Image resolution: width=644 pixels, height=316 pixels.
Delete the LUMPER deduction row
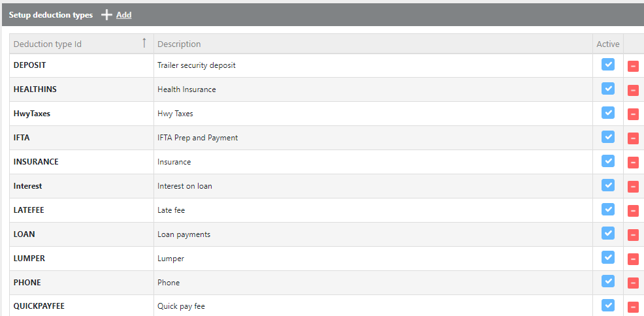point(633,259)
